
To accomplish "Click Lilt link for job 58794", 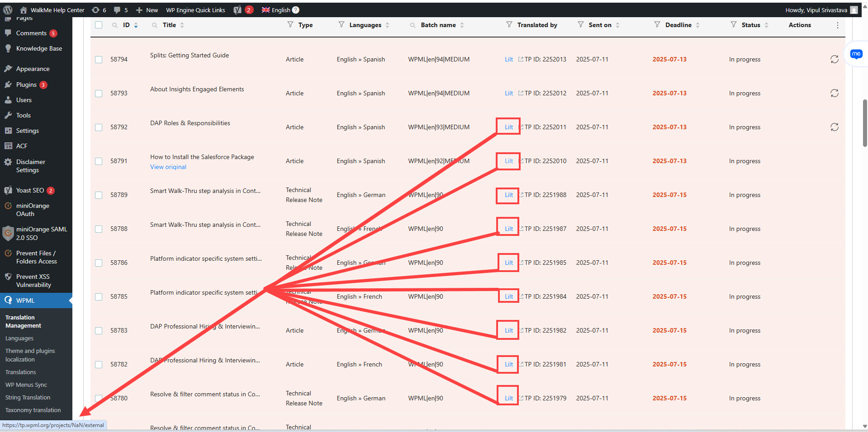I will pos(509,59).
